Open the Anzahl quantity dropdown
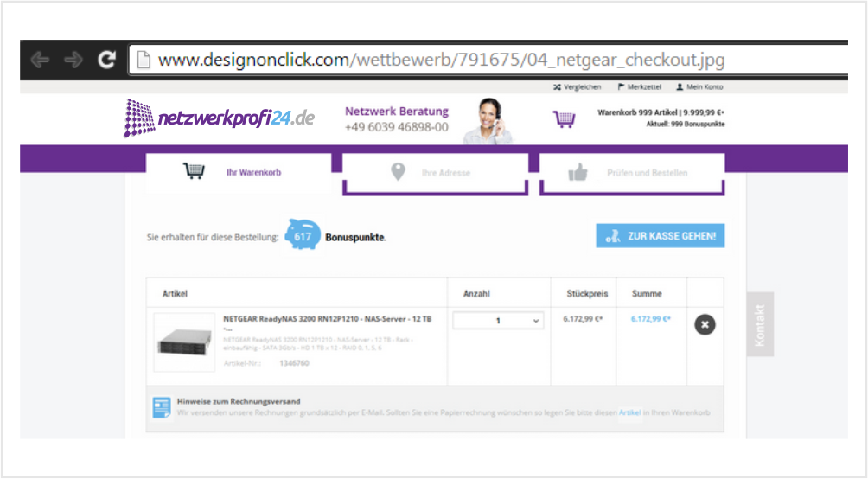The width and height of the screenshot is (868, 479). pos(498,321)
